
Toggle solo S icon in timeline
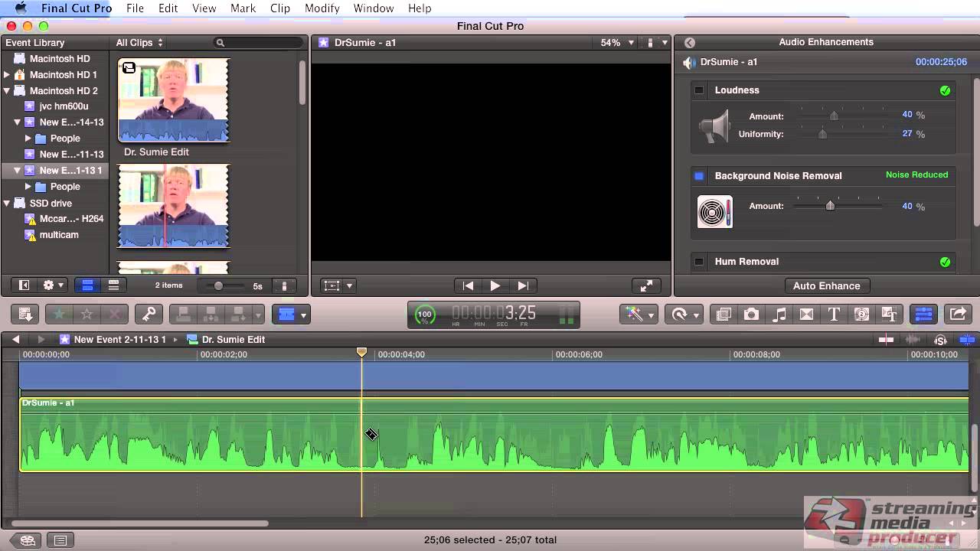point(940,339)
